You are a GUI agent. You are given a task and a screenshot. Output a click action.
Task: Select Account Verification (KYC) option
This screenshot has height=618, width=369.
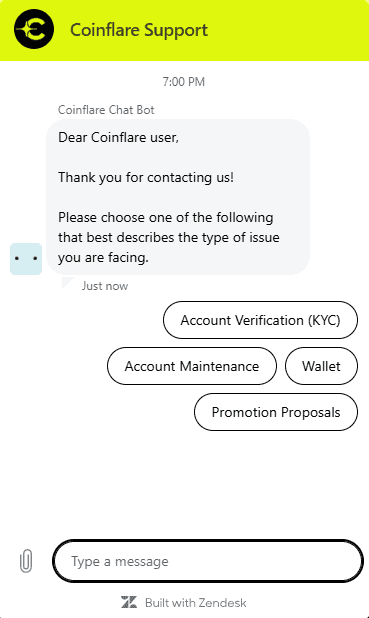point(260,320)
